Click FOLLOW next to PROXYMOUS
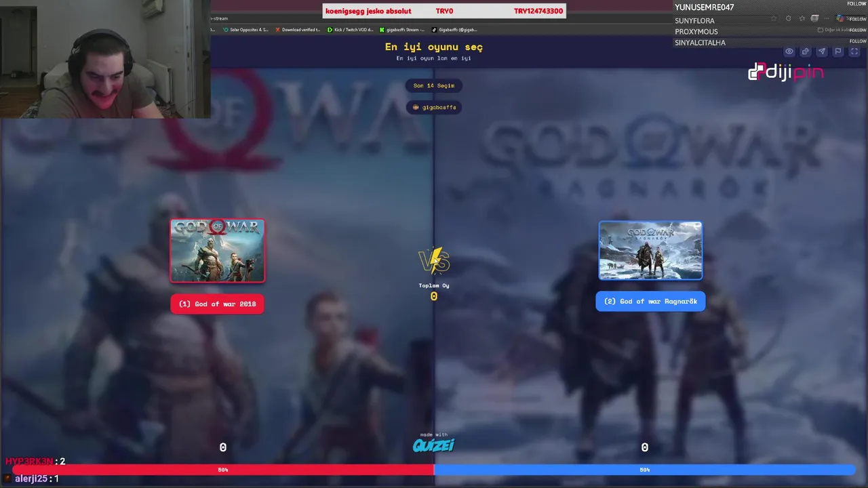Image resolution: width=868 pixels, height=488 pixels. click(x=857, y=30)
